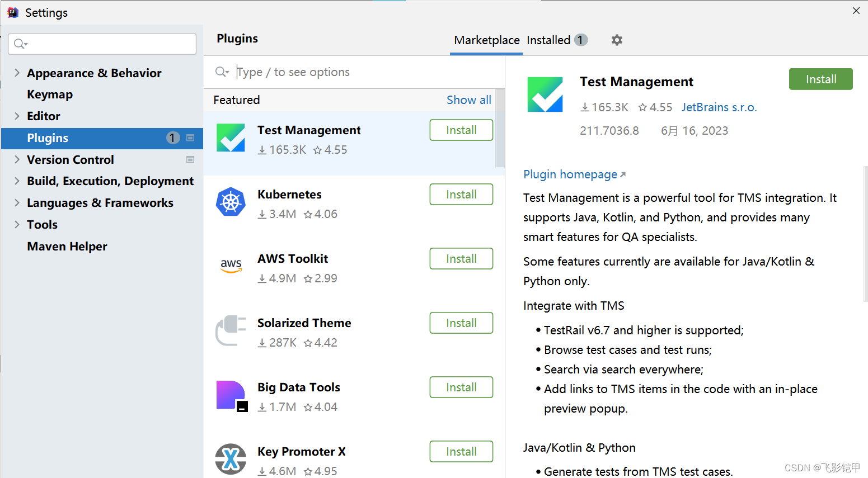This screenshot has width=868, height=478.
Task: Select the Key Promoter X plugin icon
Action: [x=231, y=459]
